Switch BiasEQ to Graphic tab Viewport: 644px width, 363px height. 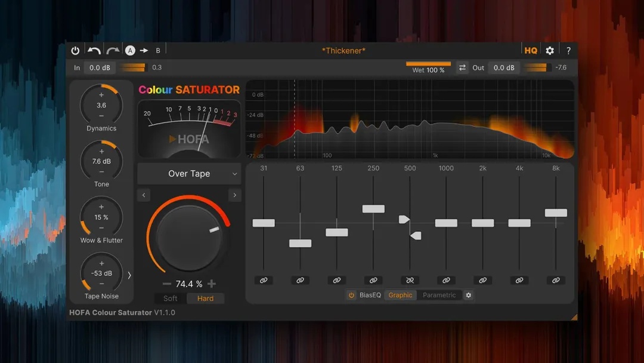coord(400,295)
